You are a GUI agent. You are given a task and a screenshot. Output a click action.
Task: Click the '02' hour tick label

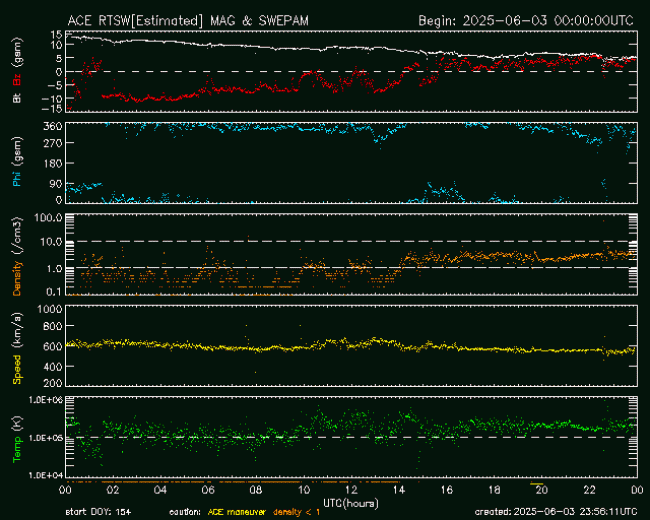113,491
